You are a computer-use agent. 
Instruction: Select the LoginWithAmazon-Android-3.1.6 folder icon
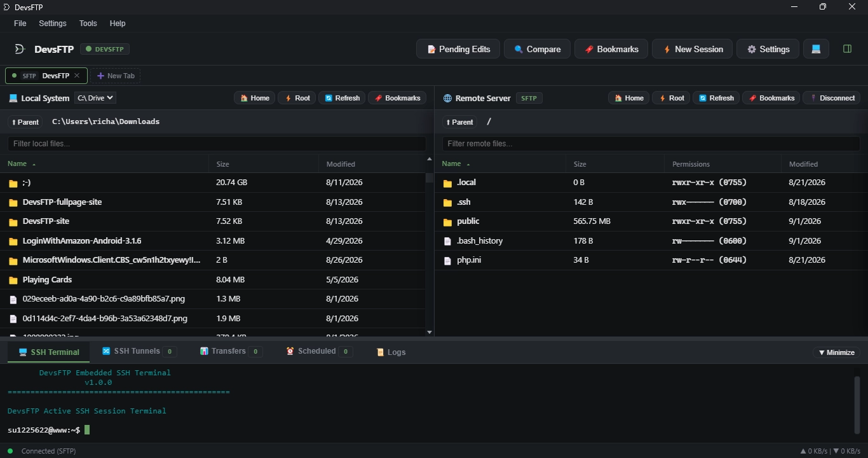pyautogui.click(x=13, y=241)
